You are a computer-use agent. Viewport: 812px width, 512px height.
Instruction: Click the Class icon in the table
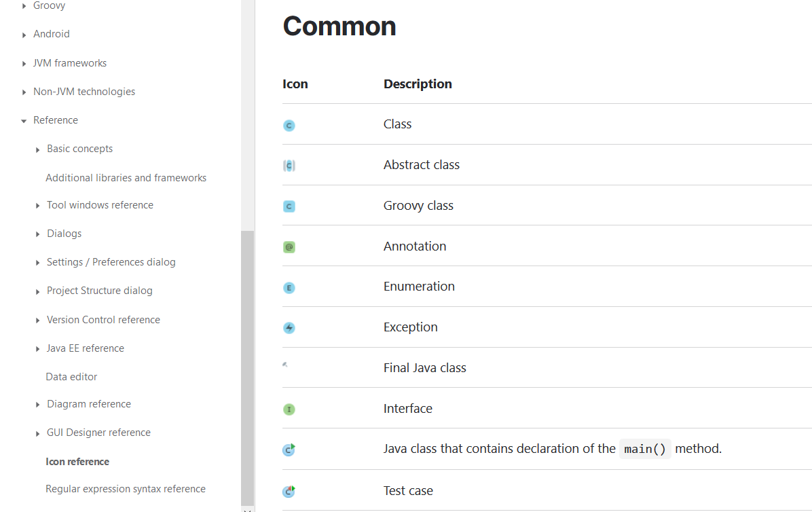coord(289,125)
